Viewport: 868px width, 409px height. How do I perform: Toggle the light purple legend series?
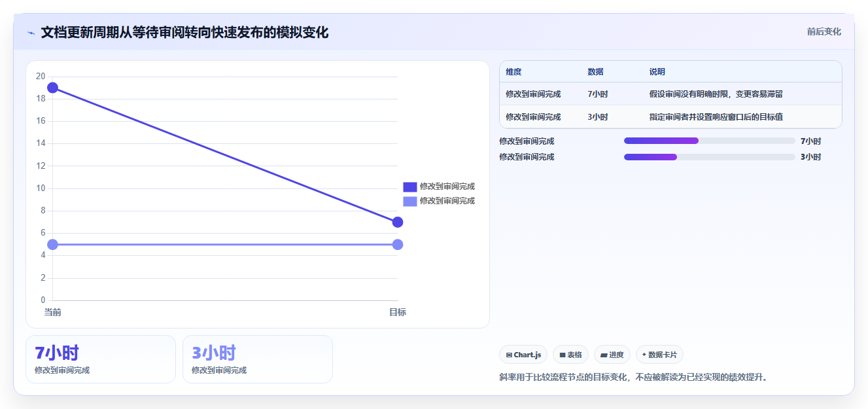439,201
